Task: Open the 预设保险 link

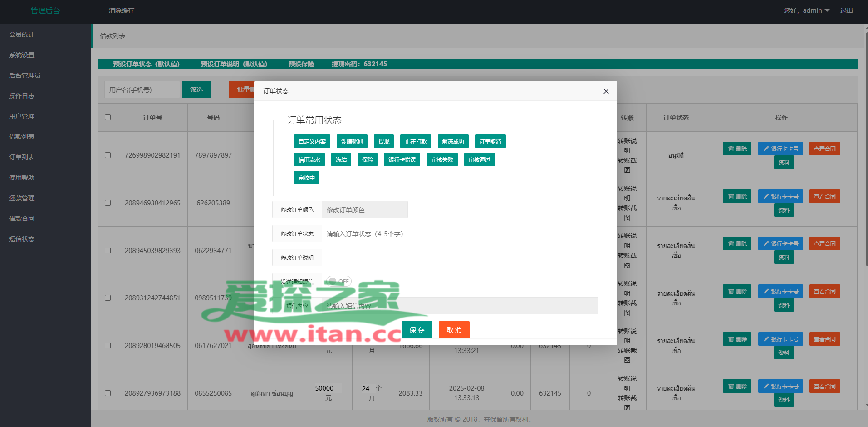Action: 301,64
